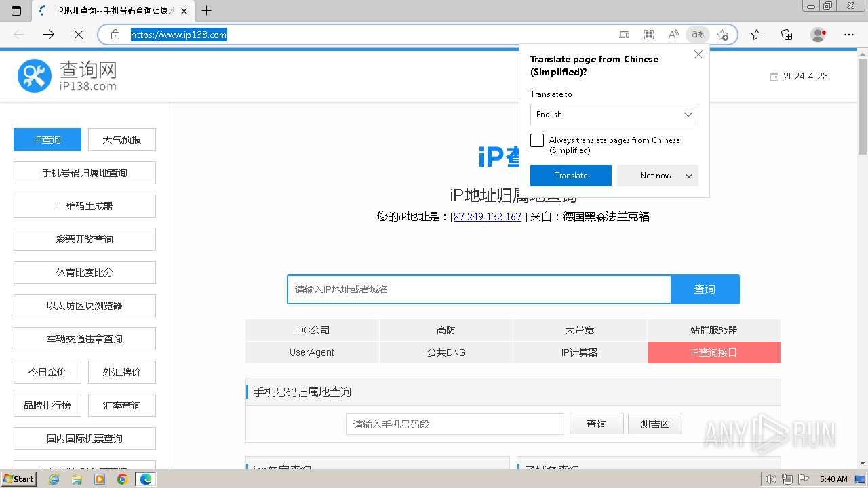This screenshot has height=488, width=868.
Task: Enable read aloud from address bar
Action: tap(673, 35)
